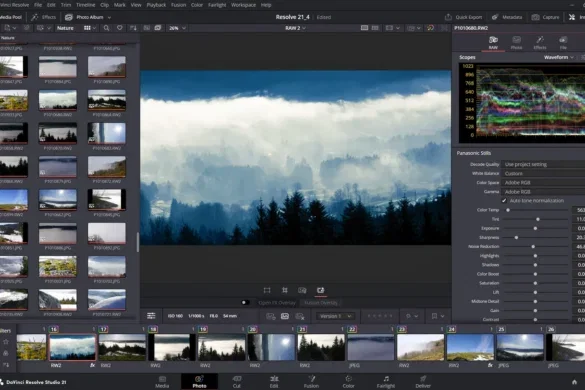Select the transform overlay tool below viewer

[x=267, y=290]
